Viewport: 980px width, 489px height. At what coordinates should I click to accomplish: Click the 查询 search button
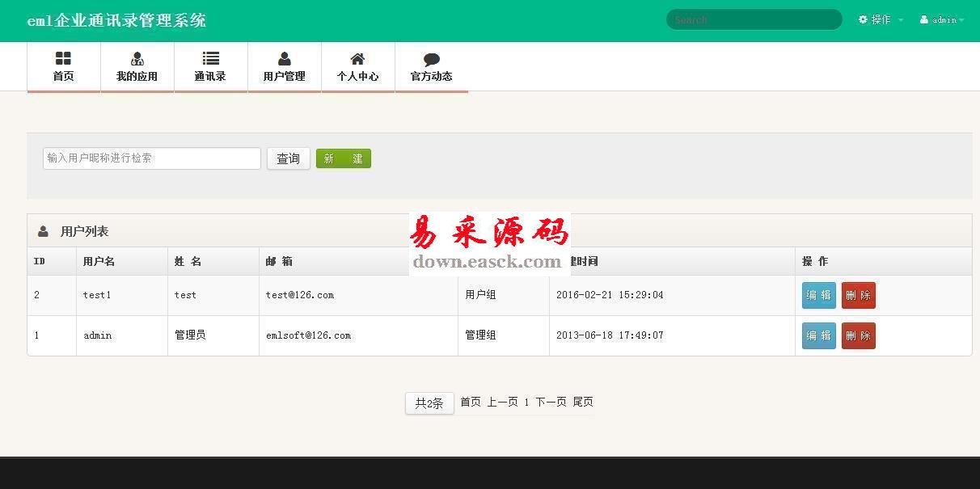[289, 158]
